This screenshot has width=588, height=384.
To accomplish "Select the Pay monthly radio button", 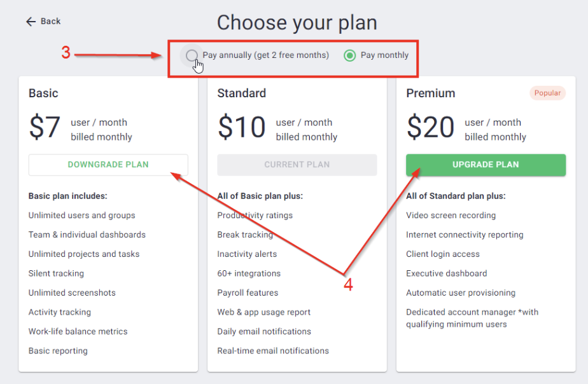I will click(349, 55).
